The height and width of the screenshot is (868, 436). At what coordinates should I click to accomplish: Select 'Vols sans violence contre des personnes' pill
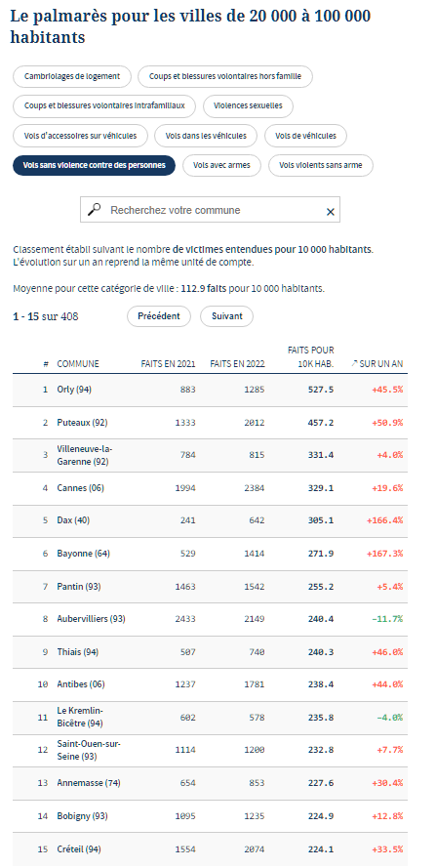coord(94,165)
